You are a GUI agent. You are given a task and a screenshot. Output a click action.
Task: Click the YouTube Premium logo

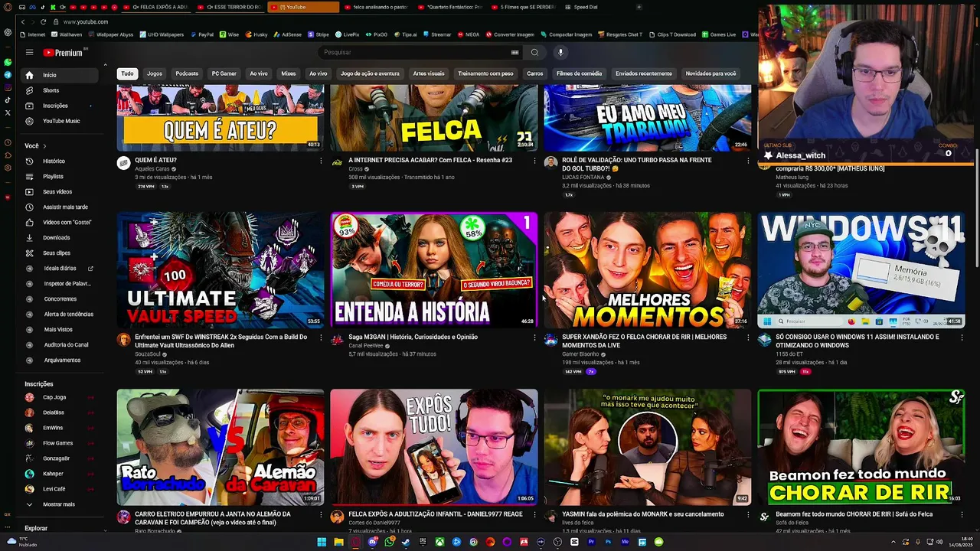coord(64,53)
